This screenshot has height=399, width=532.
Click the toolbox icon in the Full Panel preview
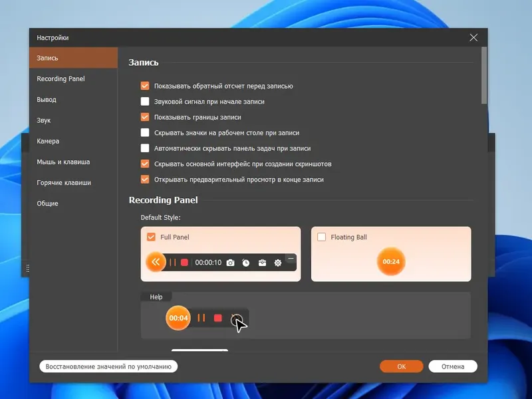(x=261, y=263)
